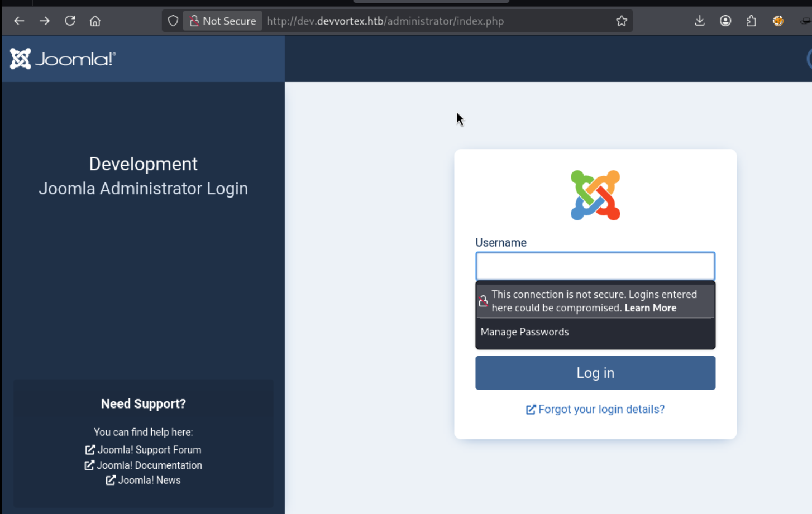Image resolution: width=812 pixels, height=514 pixels.
Task: Open the Firefox account icon
Action: (x=725, y=21)
